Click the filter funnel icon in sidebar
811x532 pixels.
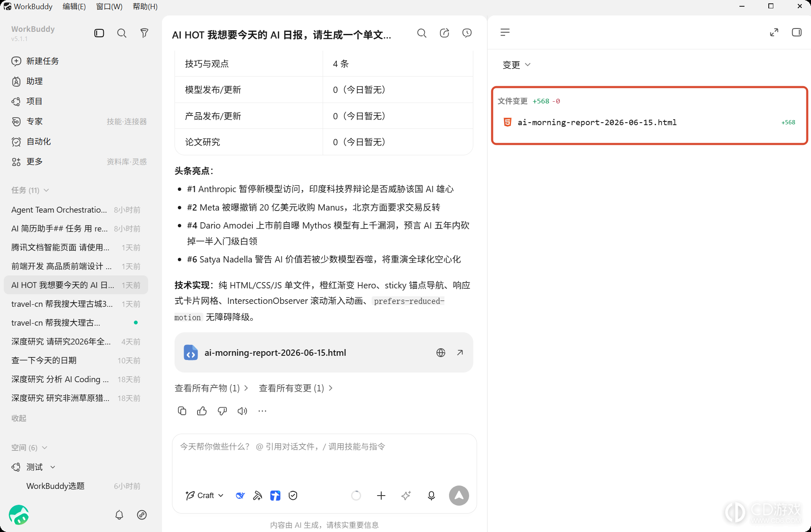pyautogui.click(x=144, y=33)
